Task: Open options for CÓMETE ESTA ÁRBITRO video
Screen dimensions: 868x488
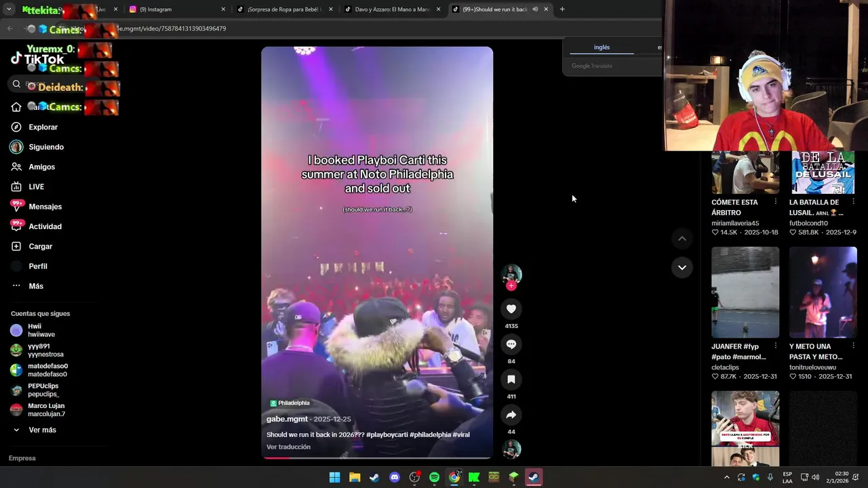Action: (x=776, y=202)
